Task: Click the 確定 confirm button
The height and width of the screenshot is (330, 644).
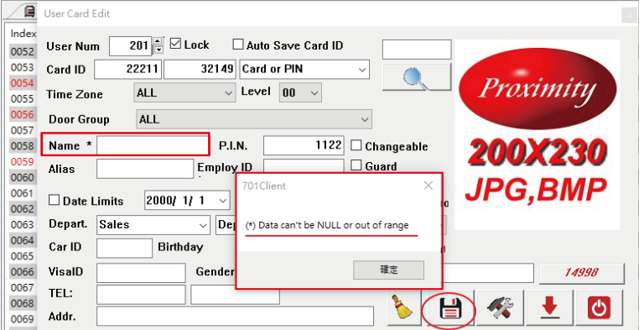Action: pos(388,270)
